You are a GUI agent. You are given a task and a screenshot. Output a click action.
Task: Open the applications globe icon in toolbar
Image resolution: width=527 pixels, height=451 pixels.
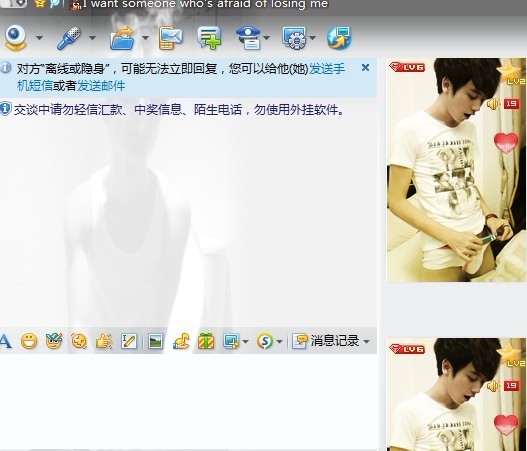(x=339, y=38)
